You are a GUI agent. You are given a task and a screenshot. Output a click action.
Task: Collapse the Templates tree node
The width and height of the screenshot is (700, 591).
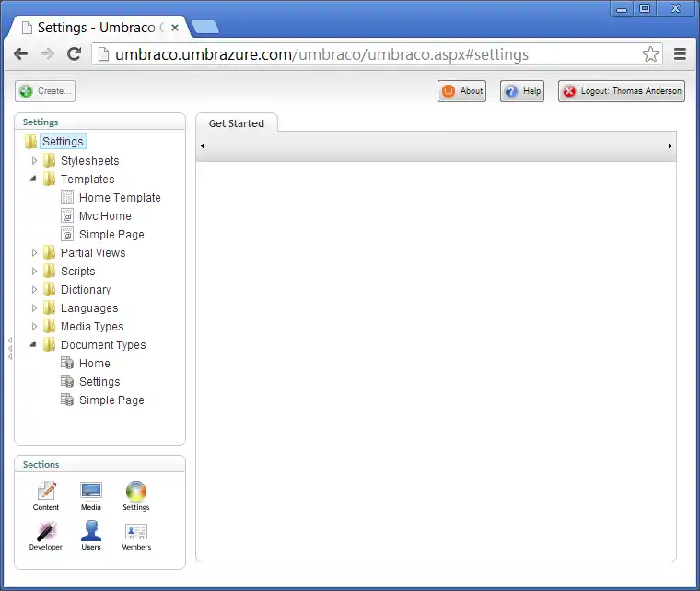tap(33, 179)
